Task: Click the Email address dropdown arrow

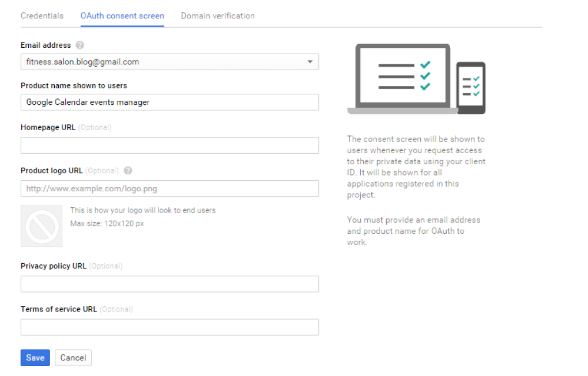Action: click(x=310, y=62)
